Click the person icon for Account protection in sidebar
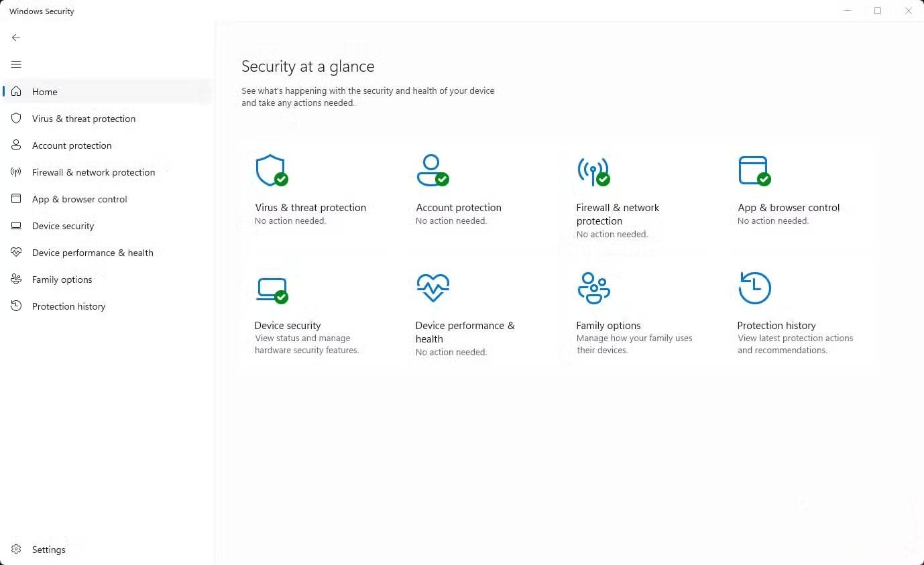The image size is (924, 565). coord(16,145)
